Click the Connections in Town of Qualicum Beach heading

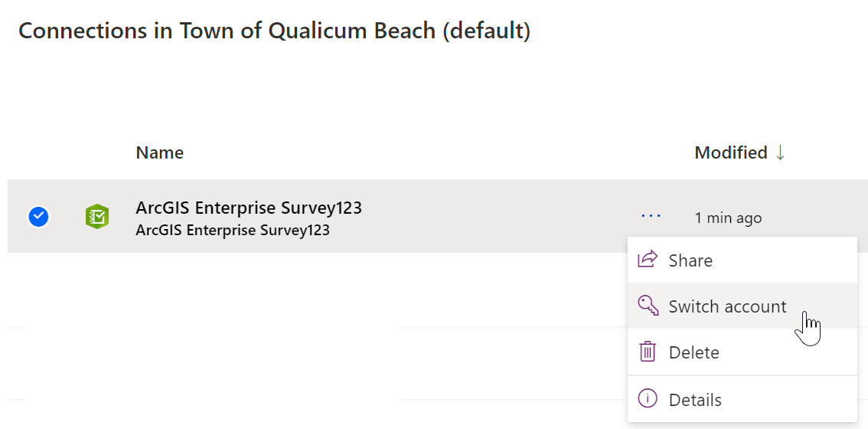274,31
